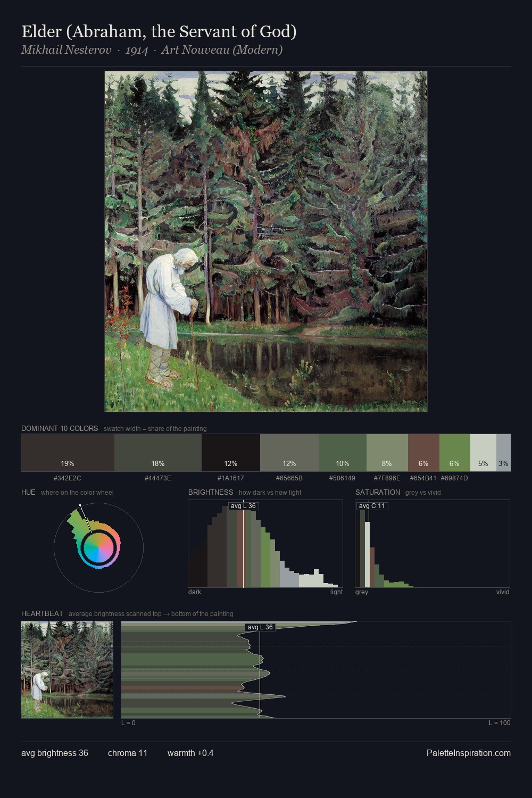532x798 pixels.
Task: Pick the 5% pale grey swatch
Action: pyautogui.click(x=483, y=453)
